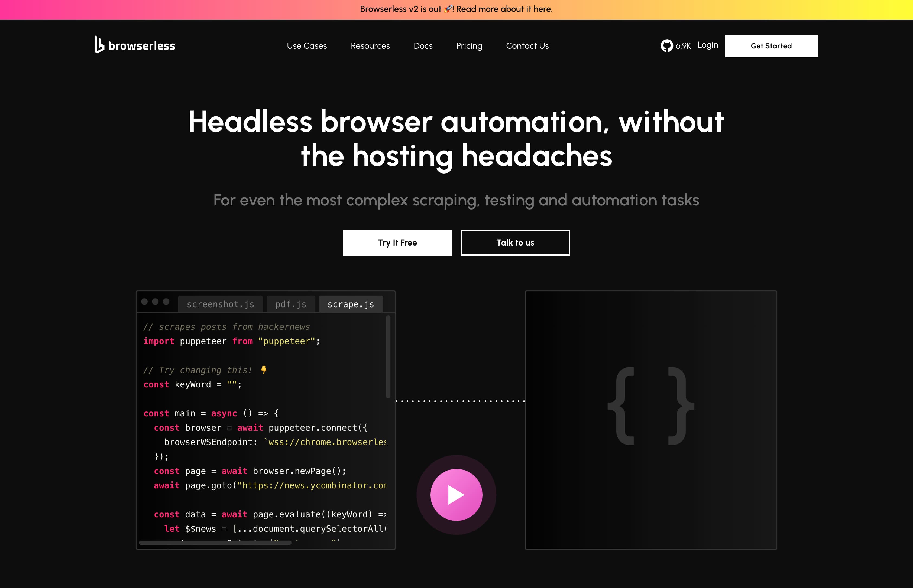
Task: Click the output preview panel with braces
Action: (x=650, y=420)
